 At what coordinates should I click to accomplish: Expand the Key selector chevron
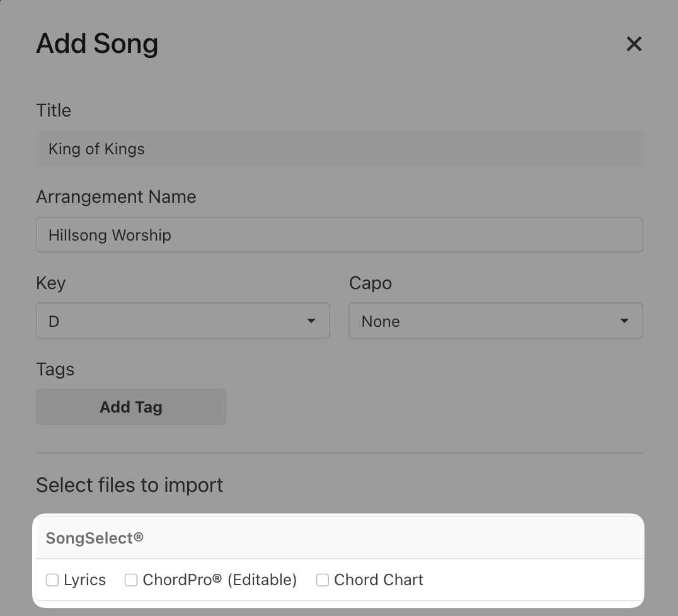click(311, 321)
